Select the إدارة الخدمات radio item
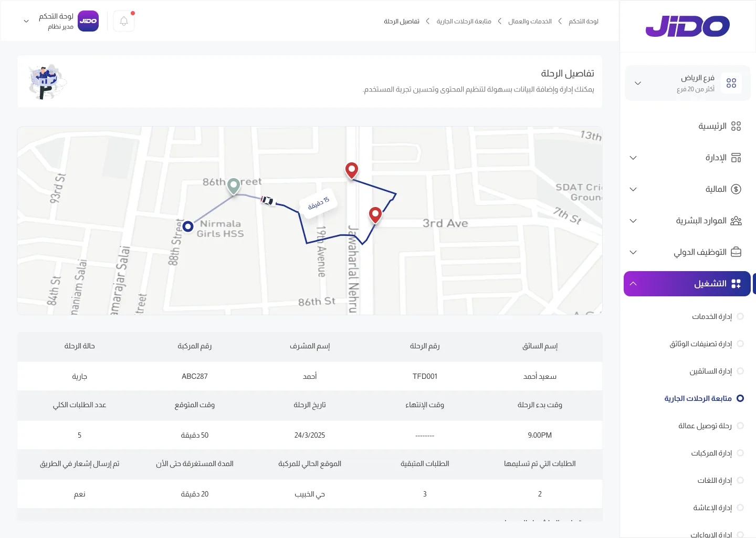Viewport: 756px width, 538px height. pyautogui.click(x=740, y=316)
